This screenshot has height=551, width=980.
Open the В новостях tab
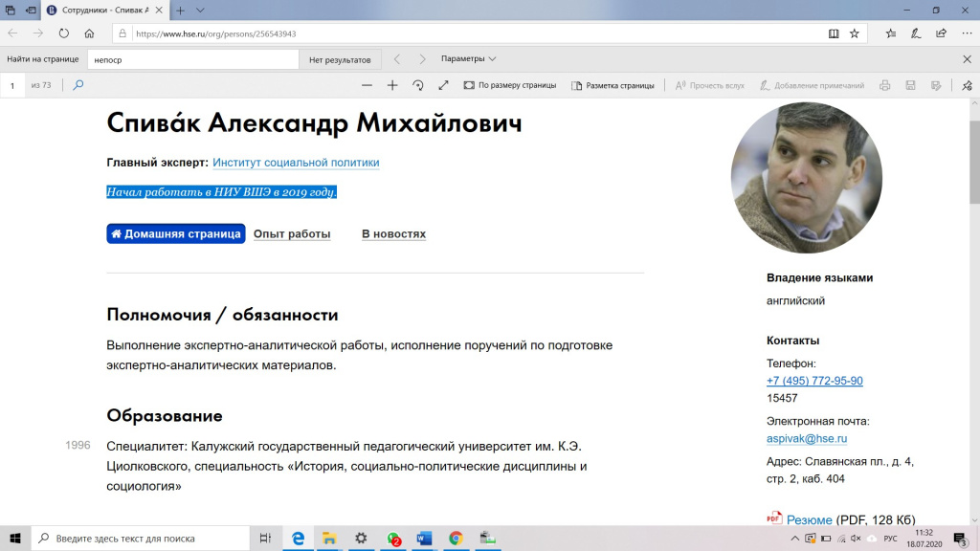(393, 233)
